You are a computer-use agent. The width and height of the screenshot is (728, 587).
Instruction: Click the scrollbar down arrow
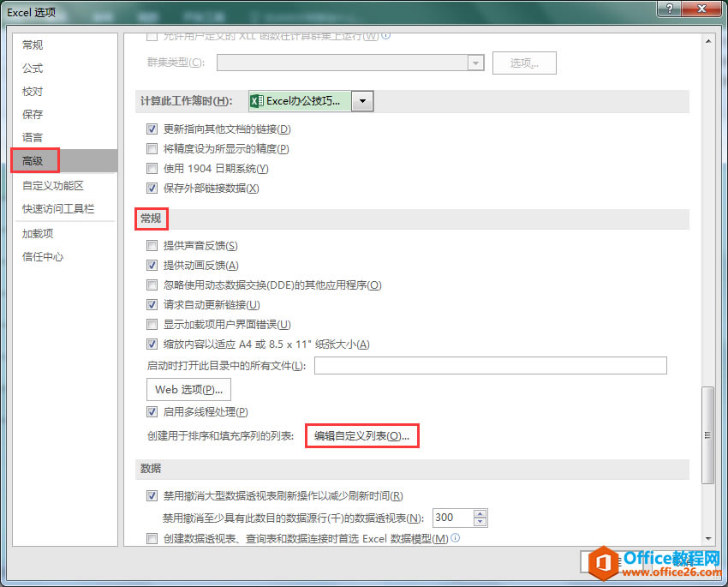[708, 539]
